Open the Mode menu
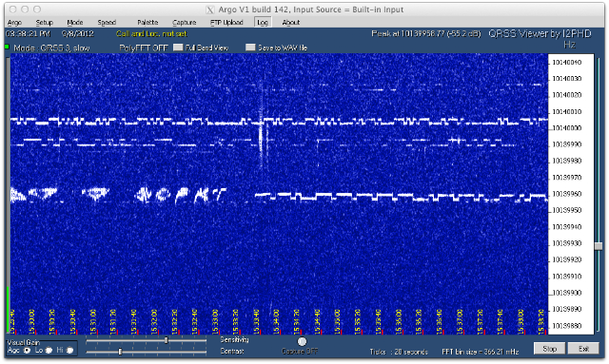The width and height of the screenshot is (609, 364). tap(75, 23)
